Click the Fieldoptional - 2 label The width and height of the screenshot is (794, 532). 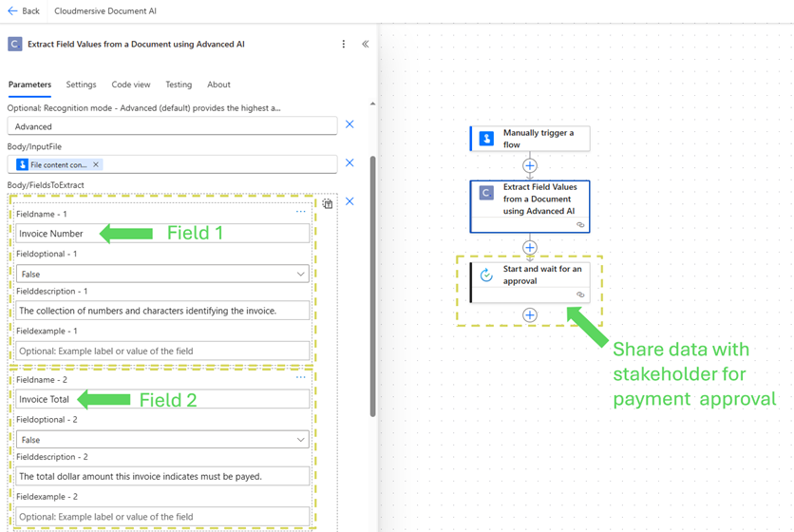click(47, 420)
